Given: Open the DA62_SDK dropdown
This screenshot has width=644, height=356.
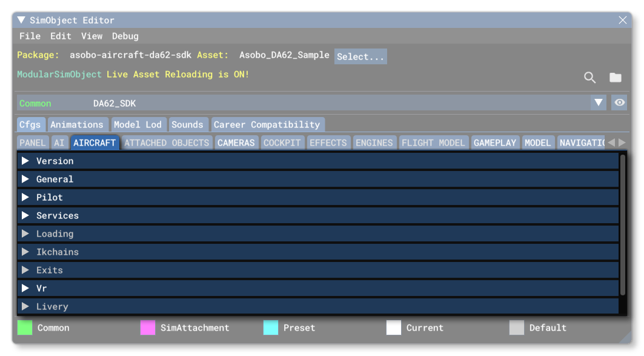Looking at the screenshot, I should coord(599,102).
